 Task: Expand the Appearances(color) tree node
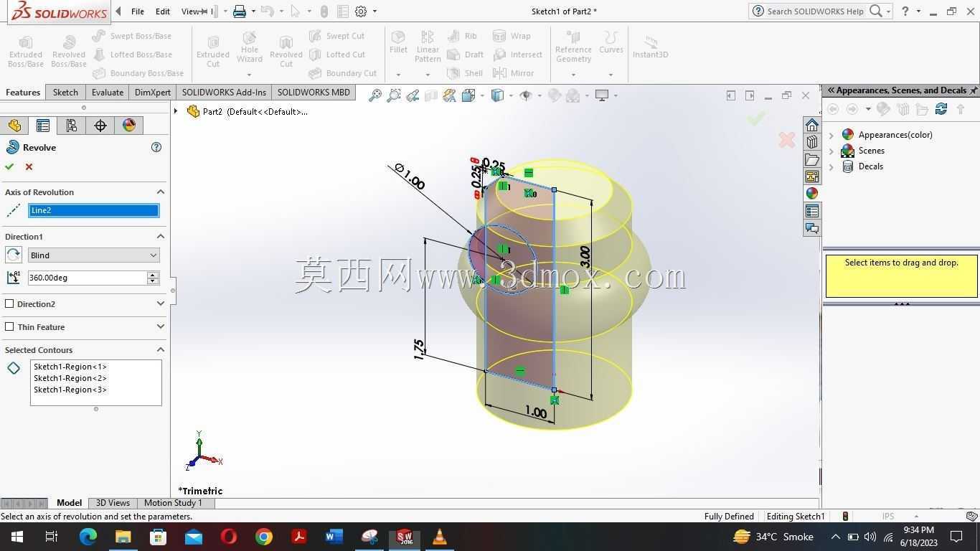coord(831,135)
